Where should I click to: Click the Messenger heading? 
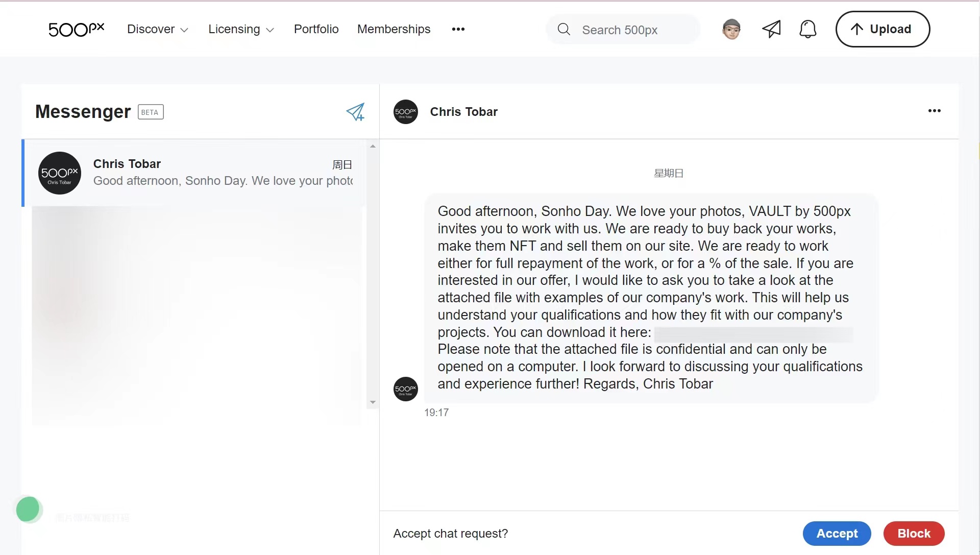(83, 111)
